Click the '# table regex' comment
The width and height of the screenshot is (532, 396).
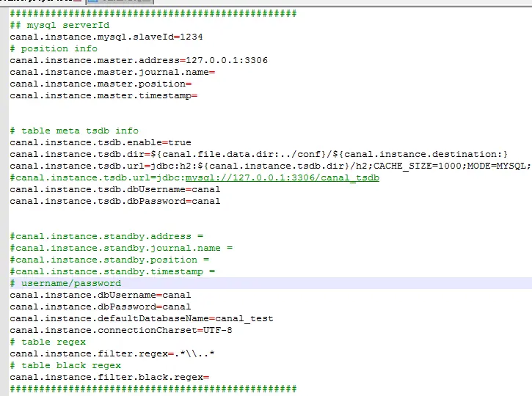[48, 342]
